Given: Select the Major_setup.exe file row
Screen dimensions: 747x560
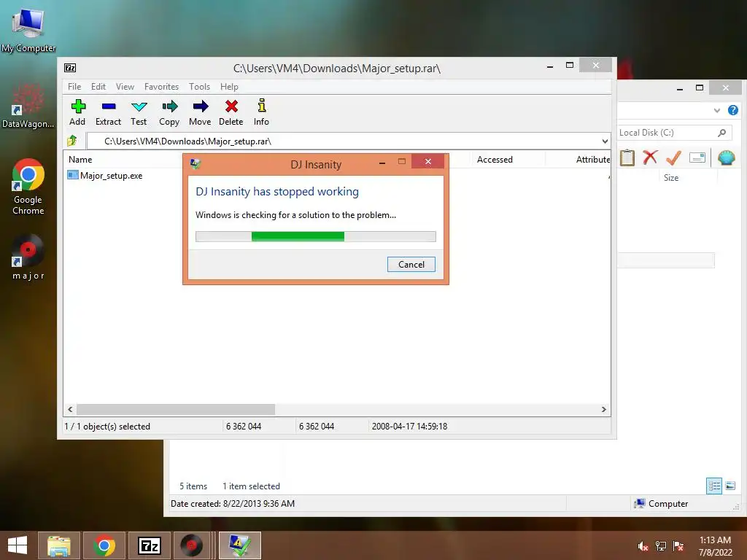Looking at the screenshot, I should click(105, 175).
